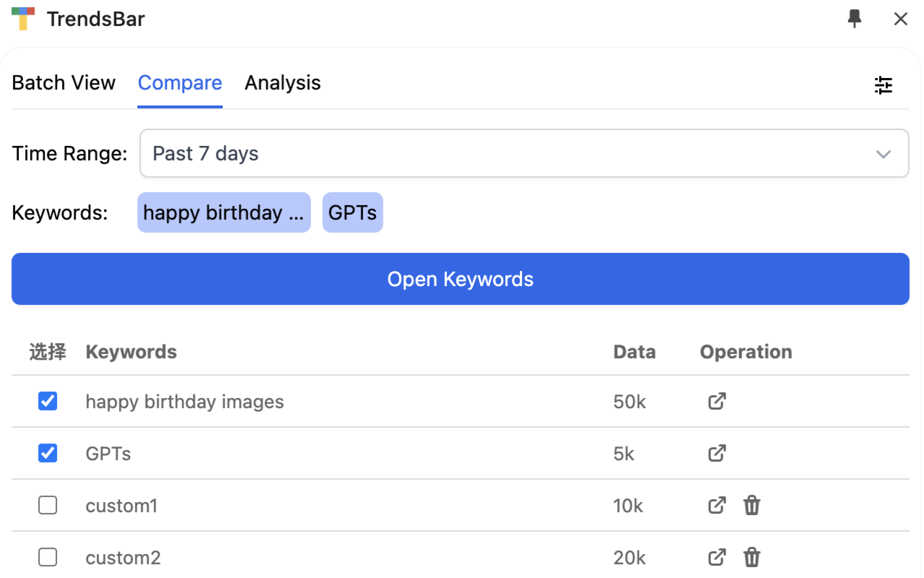Switch to the Analysis tab
924x578 pixels.
pos(282,83)
